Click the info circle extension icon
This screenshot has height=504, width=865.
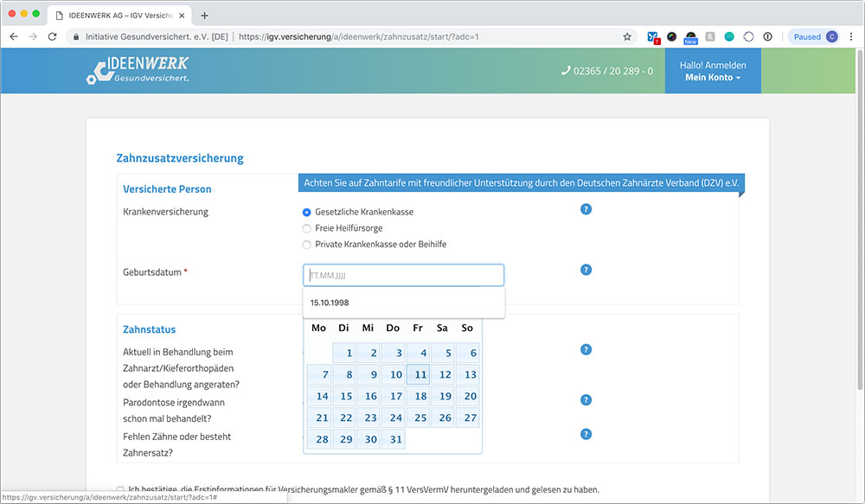point(768,37)
